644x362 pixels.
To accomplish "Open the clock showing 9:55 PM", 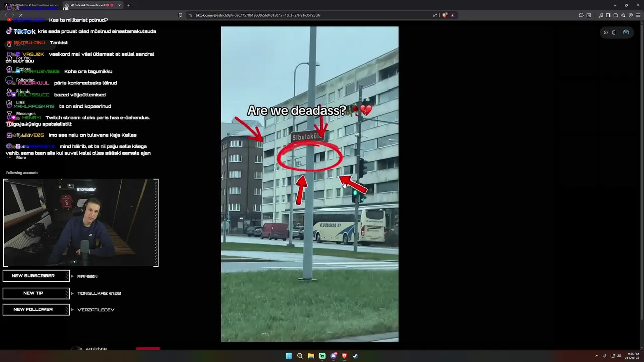I will click(x=633, y=356).
